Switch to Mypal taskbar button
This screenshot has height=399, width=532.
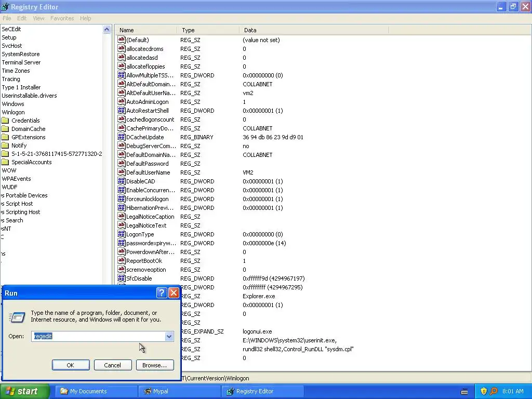(x=180, y=391)
